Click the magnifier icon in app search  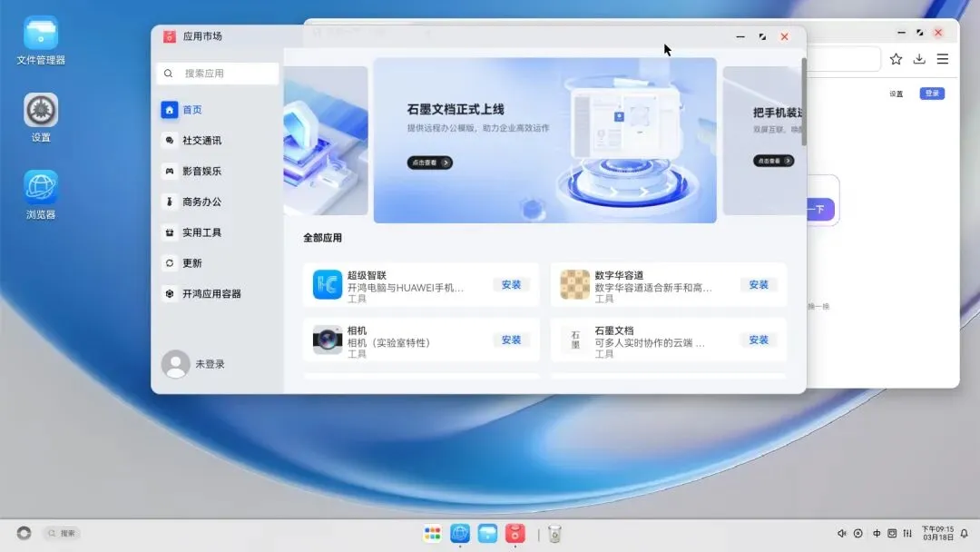click(x=168, y=74)
